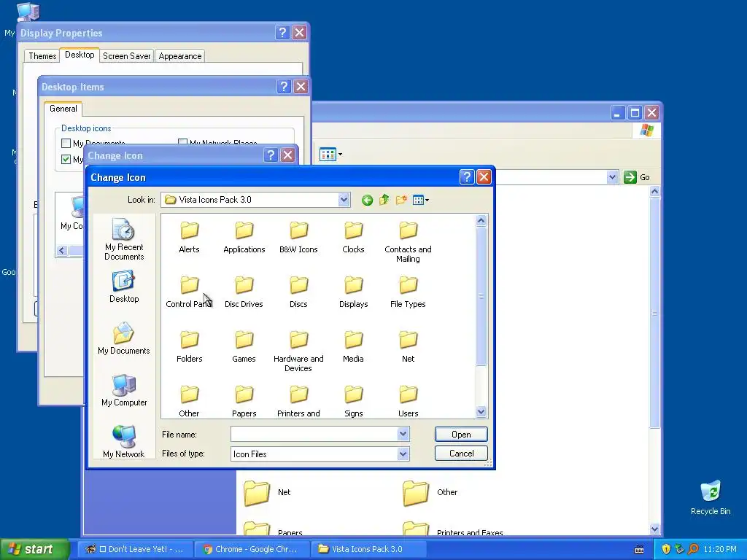Select the Discs folder
This screenshot has width=747, height=560.
coord(298,292)
